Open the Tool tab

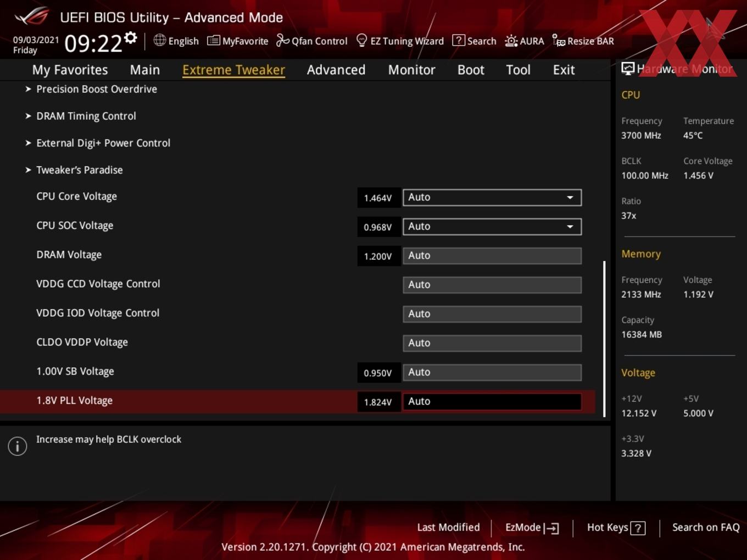(518, 70)
